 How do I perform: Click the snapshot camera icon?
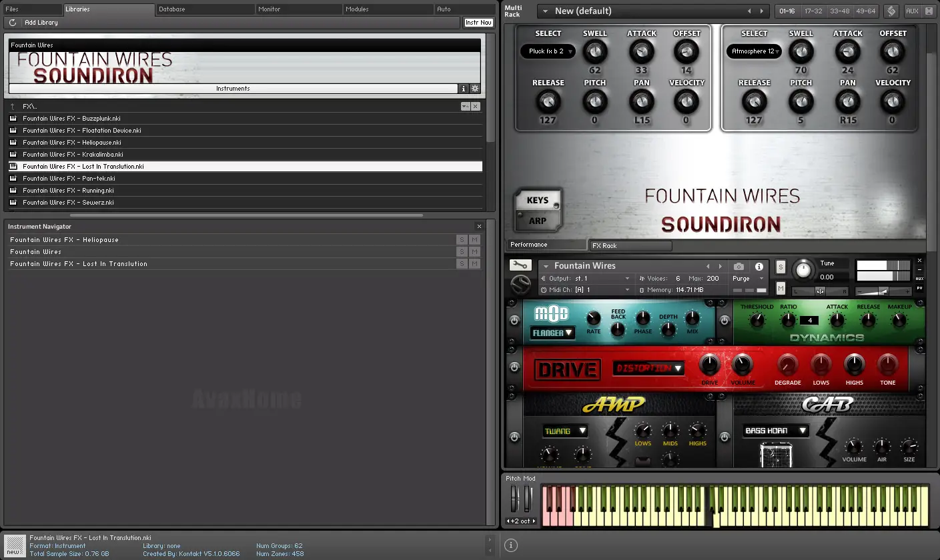[739, 266]
